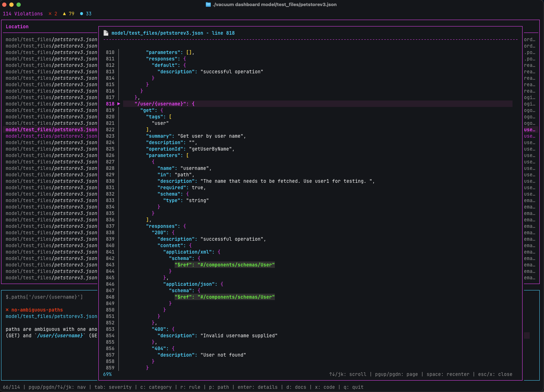The image size is (544, 392).
Task: Click the '↑↓/jk: scroll' hint
Action: coord(348,374)
